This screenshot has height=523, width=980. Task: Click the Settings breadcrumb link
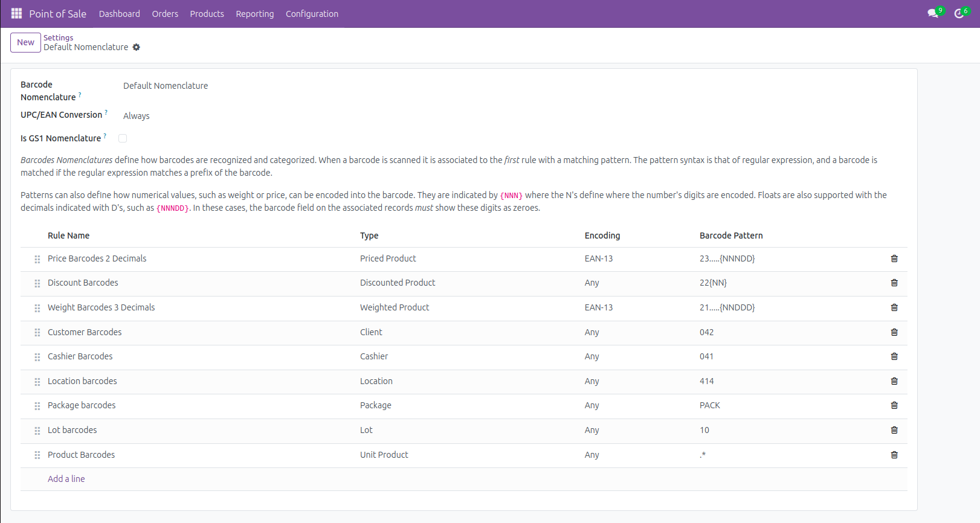pos(58,37)
